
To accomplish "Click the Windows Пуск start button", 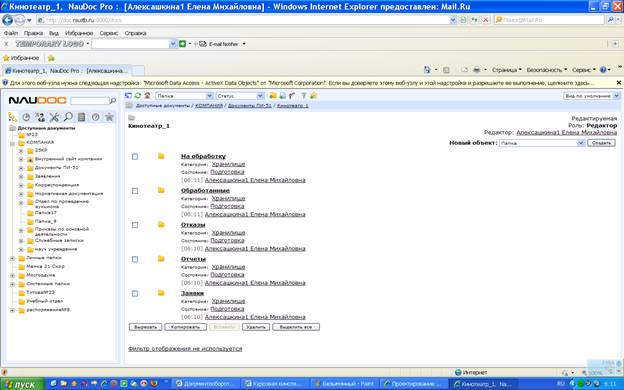I will 22,384.
